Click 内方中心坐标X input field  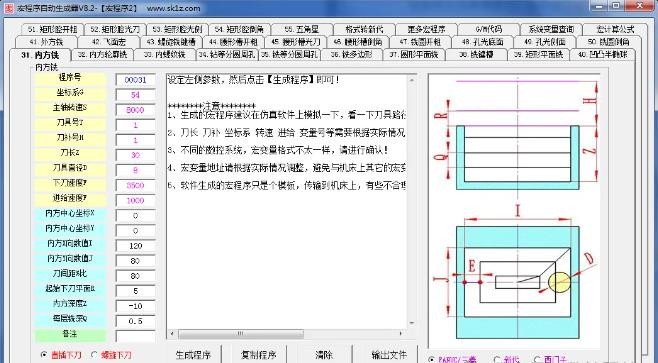tap(136, 216)
